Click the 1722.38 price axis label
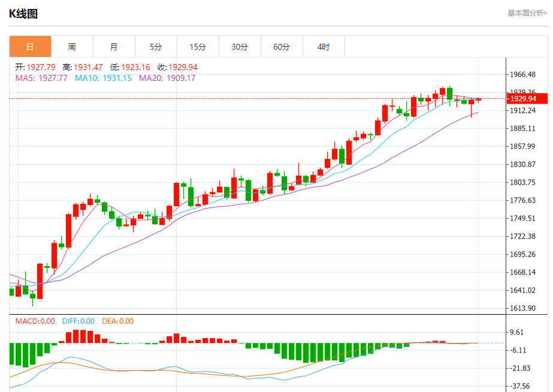Image resolution: width=553 pixels, height=392 pixels. click(x=522, y=236)
